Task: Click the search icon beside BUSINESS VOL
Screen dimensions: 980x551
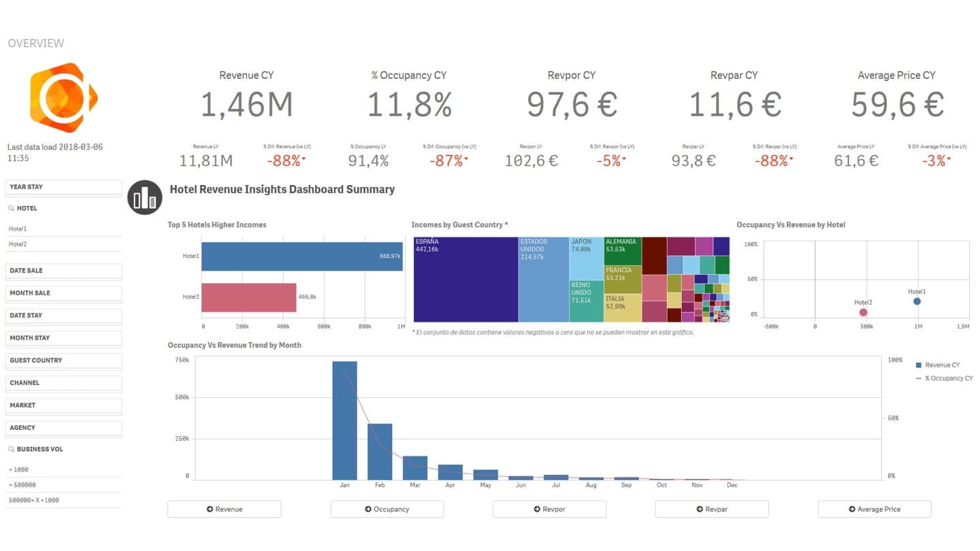Action: pos(12,450)
